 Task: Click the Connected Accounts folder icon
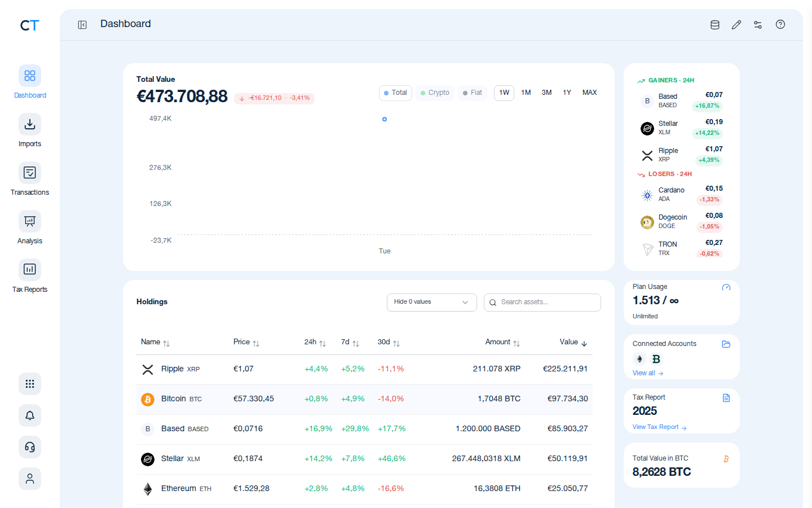click(726, 344)
